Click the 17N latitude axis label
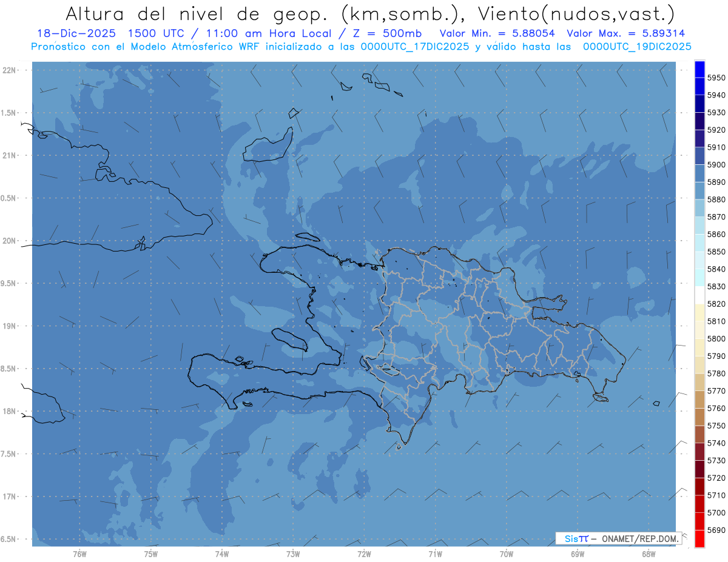728x562 pixels. click(x=9, y=497)
